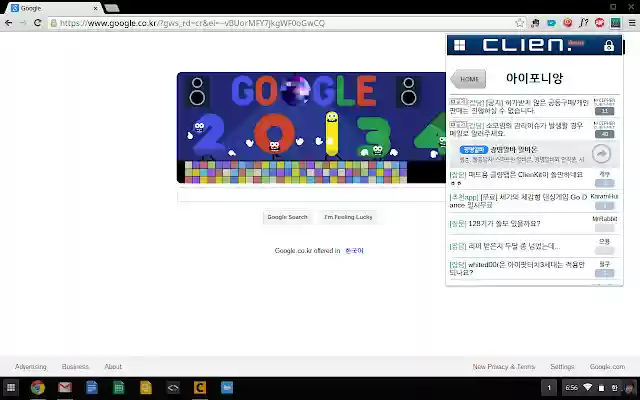The image size is (640, 400).
Task: Bookmark this page with the star icon
Action: [519, 23]
